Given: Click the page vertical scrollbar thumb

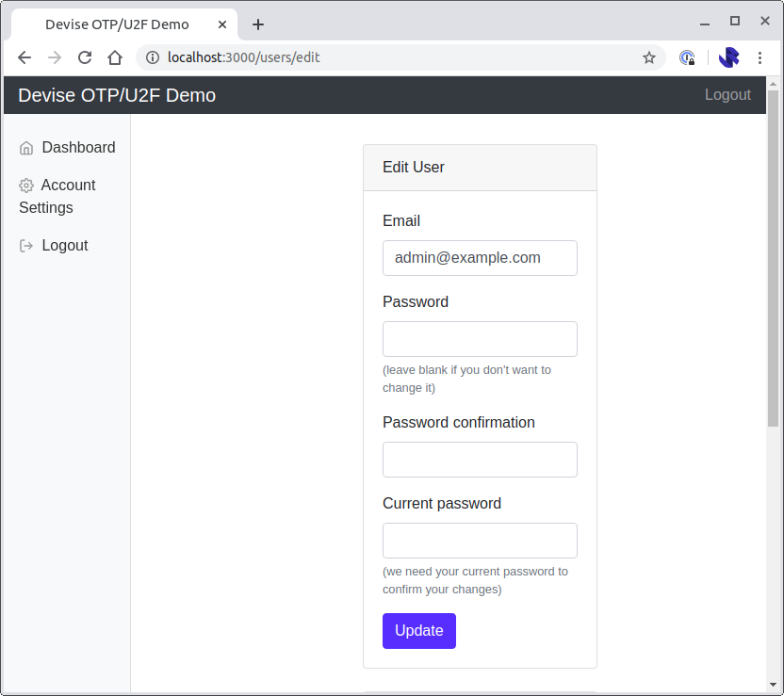Looking at the screenshot, I should pyautogui.click(x=773, y=258).
